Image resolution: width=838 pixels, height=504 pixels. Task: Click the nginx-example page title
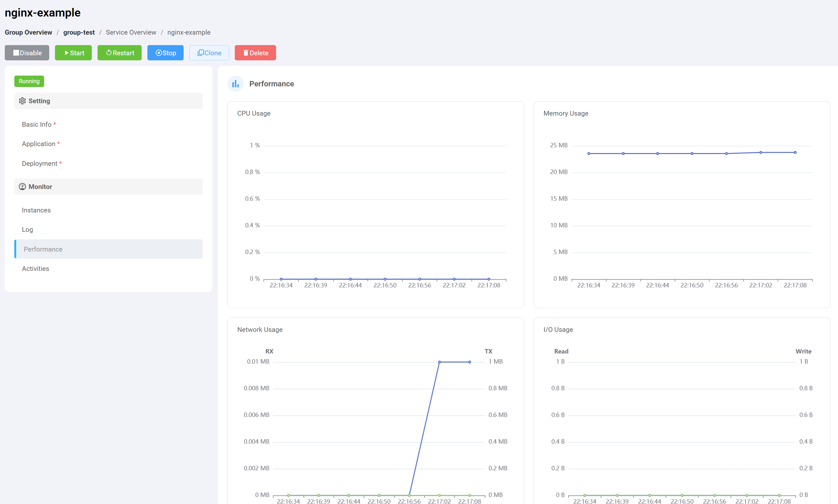[43, 13]
